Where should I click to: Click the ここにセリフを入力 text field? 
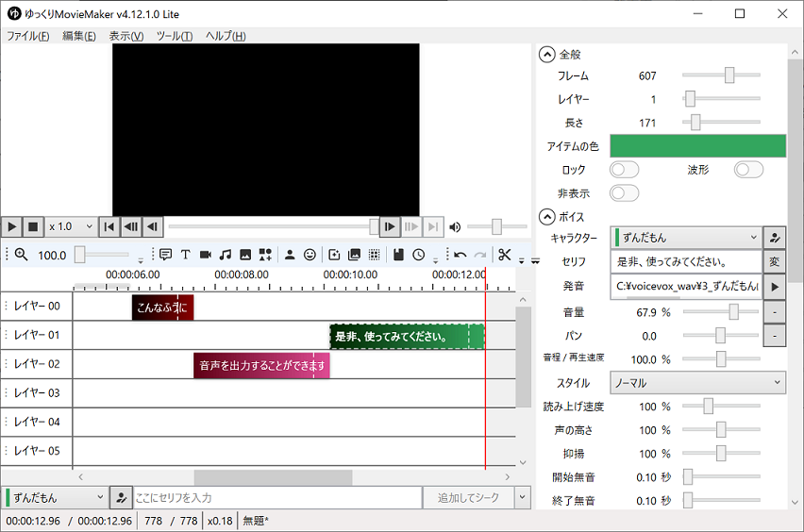(277, 498)
